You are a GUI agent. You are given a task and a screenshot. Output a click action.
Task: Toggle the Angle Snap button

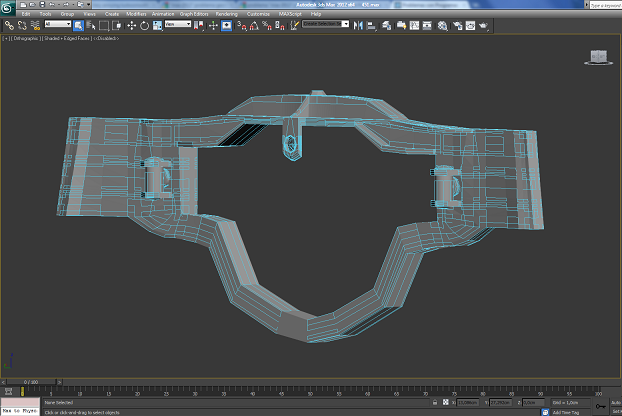pos(253,25)
